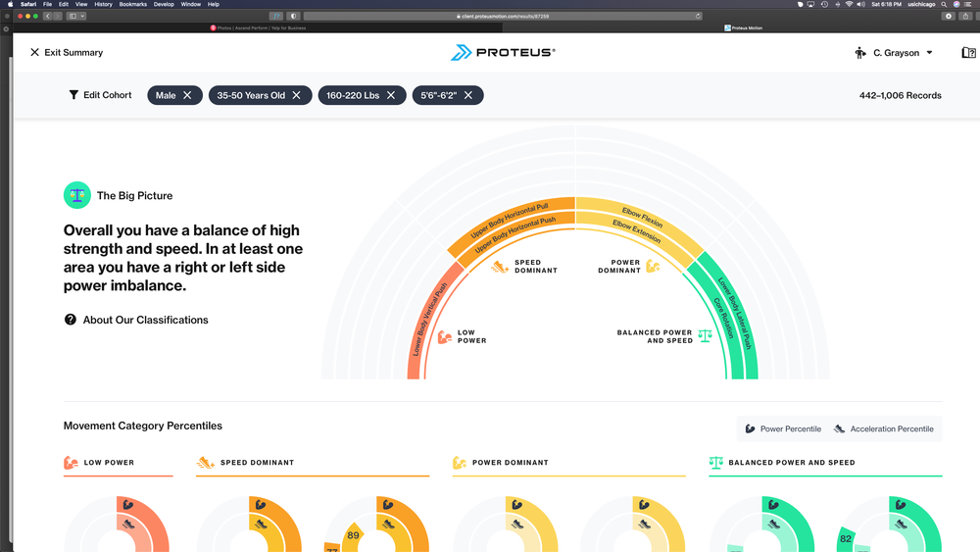Image resolution: width=980 pixels, height=552 pixels.
Task: Click The Big Picture balance scale icon
Action: pos(76,195)
